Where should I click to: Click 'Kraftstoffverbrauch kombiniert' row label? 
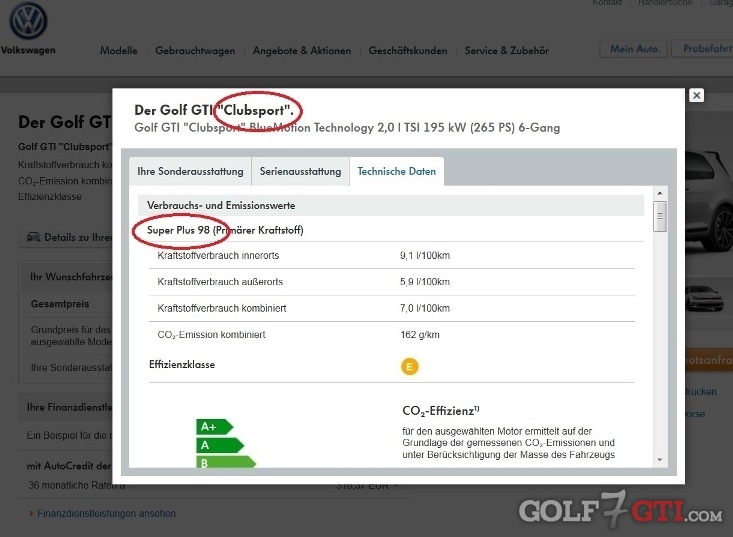pyautogui.click(x=222, y=308)
